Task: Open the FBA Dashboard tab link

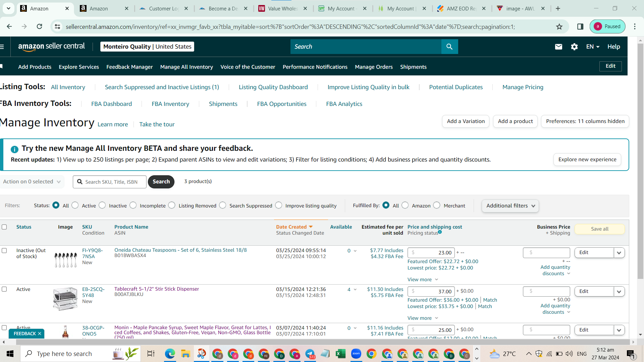Action: click(x=111, y=104)
